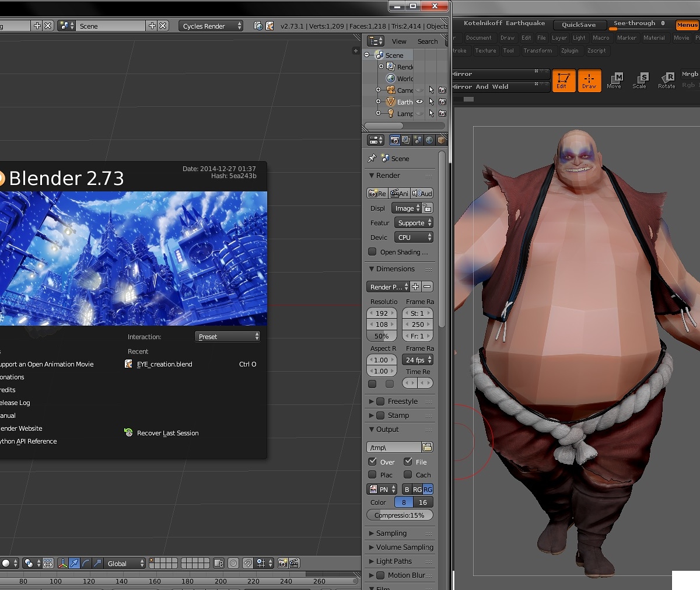Adjust resolution percentage 50% slider
Image resolution: width=700 pixels, height=590 pixels.
pyautogui.click(x=381, y=336)
